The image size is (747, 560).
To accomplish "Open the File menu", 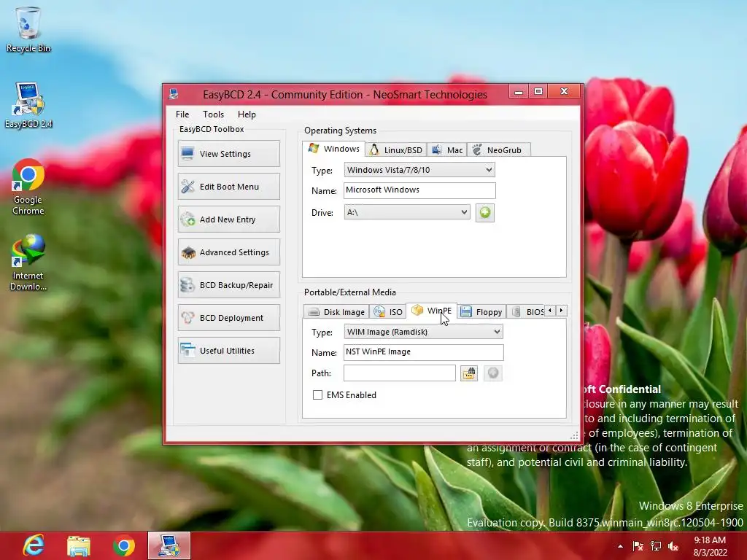I will pyautogui.click(x=182, y=114).
